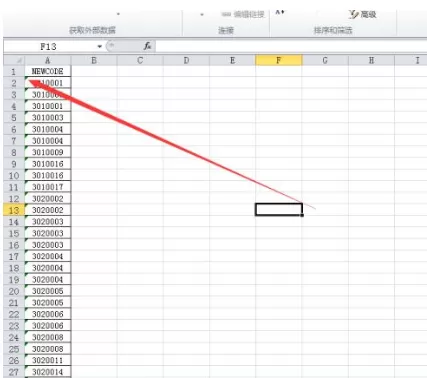Click cell A13 with 3020002

tap(48, 210)
